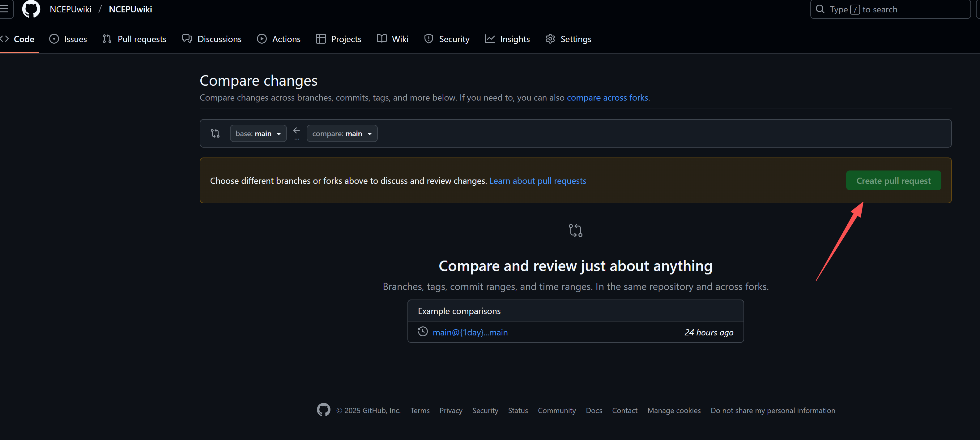Image resolution: width=980 pixels, height=440 pixels.
Task: Open the base: main branch dropdown
Action: pyautogui.click(x=258, y=133)
